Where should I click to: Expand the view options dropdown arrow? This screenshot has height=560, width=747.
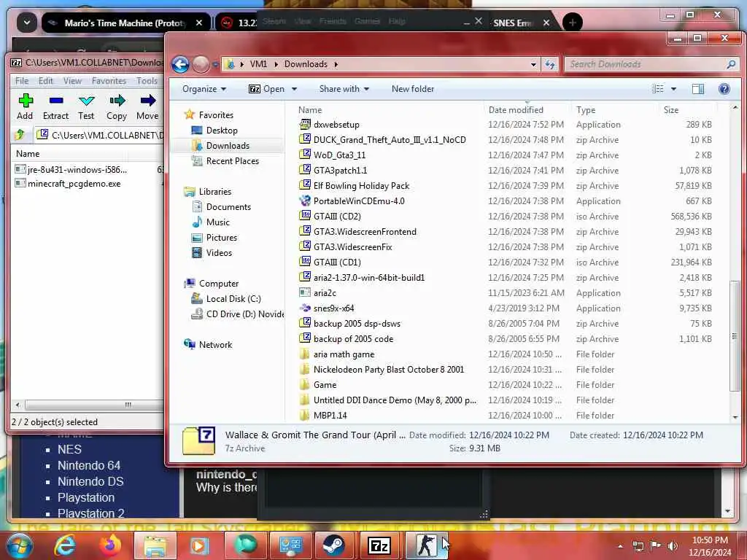click(x=673, y=89)
